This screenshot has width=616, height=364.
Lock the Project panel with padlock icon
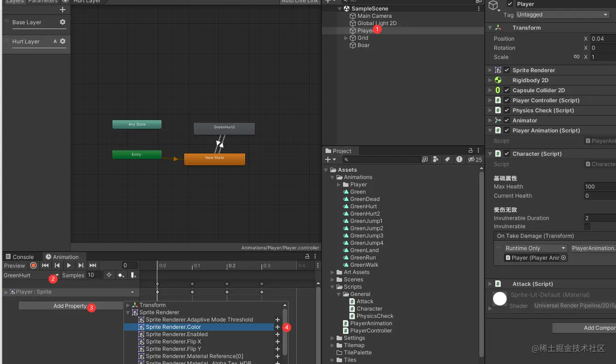coord(471,151)
